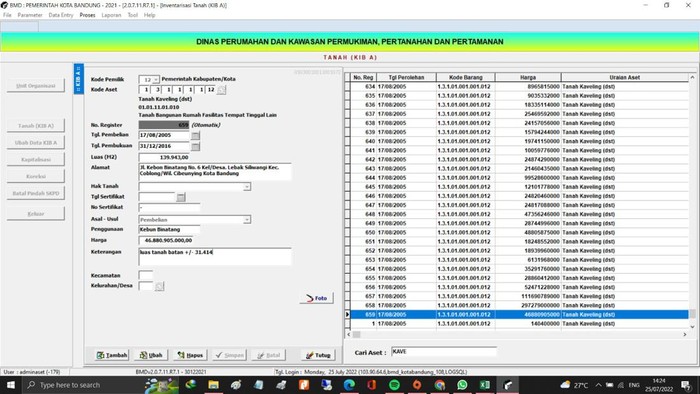The width and height of the screenshot is (700, 394).
Task: Click the Tutup button
Action: coord(317,355)
